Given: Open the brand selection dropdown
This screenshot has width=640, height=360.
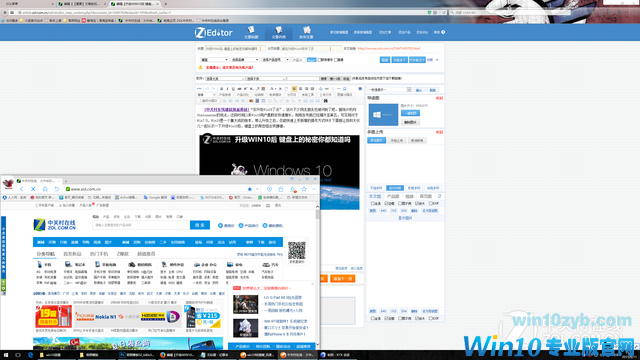Looking at the screenshot, I should point(244,60).
